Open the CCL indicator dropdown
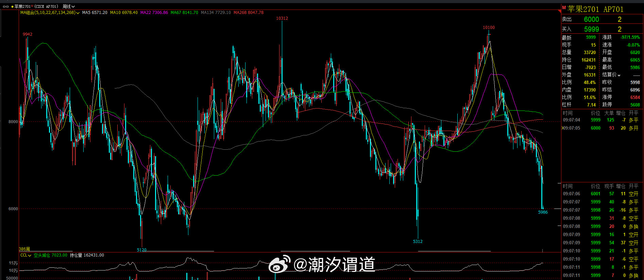 click(x=30, y=255)
